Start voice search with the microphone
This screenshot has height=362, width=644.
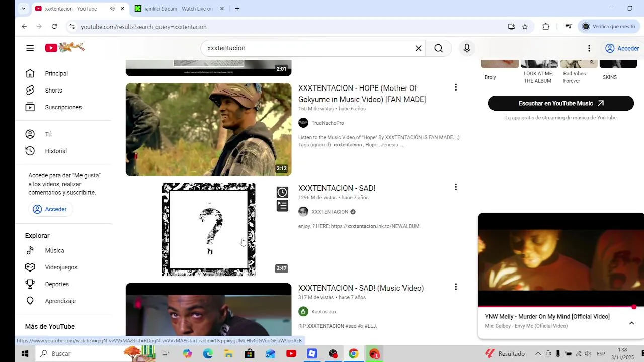pos(467,48)
